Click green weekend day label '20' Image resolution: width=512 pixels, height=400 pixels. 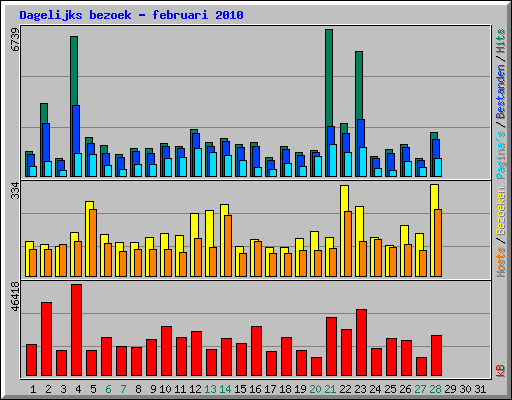(315, 389)
